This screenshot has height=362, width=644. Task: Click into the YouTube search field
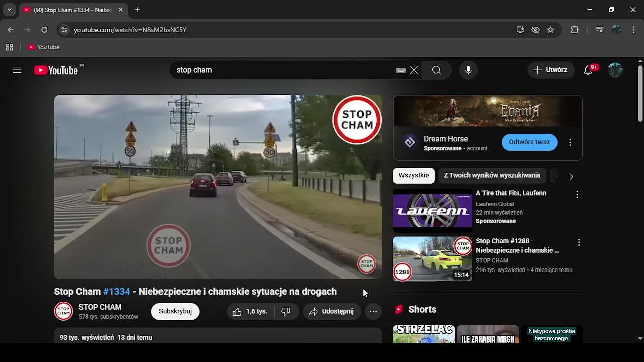(x=284, y=70)
